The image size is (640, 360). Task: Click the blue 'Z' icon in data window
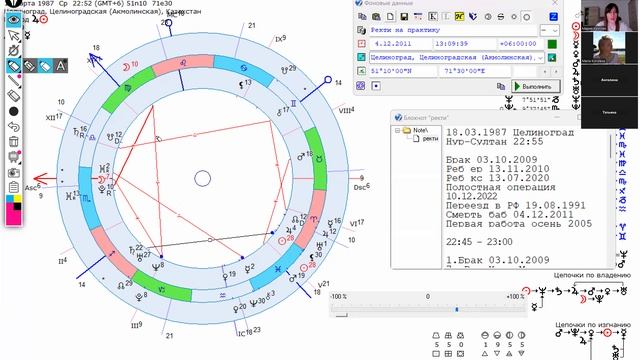[x=553, y=17]
